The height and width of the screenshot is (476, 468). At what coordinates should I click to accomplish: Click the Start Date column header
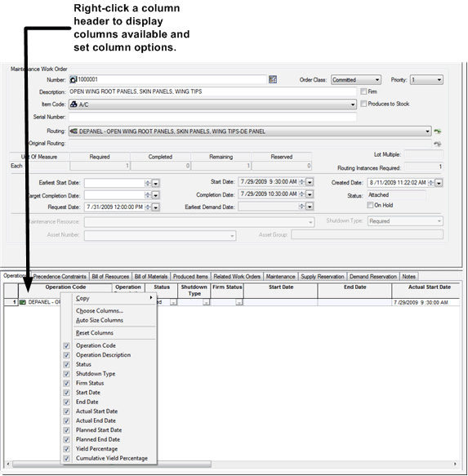coord(281,291)
